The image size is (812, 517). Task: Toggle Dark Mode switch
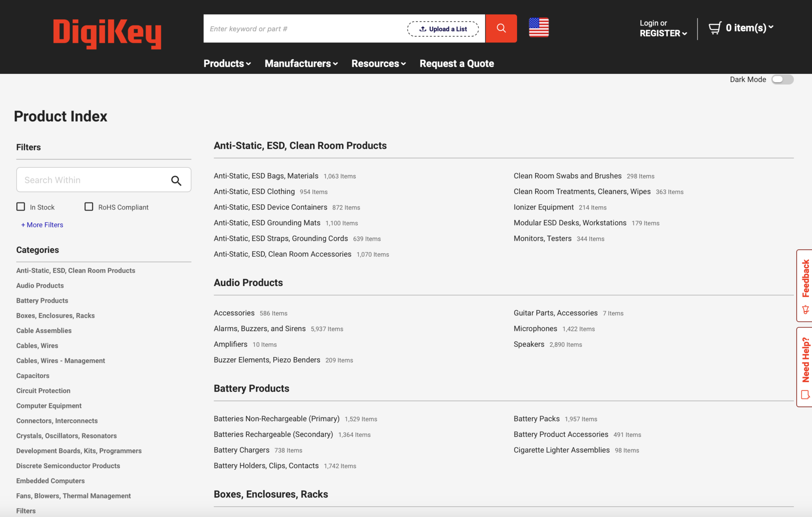click(782, 79)
